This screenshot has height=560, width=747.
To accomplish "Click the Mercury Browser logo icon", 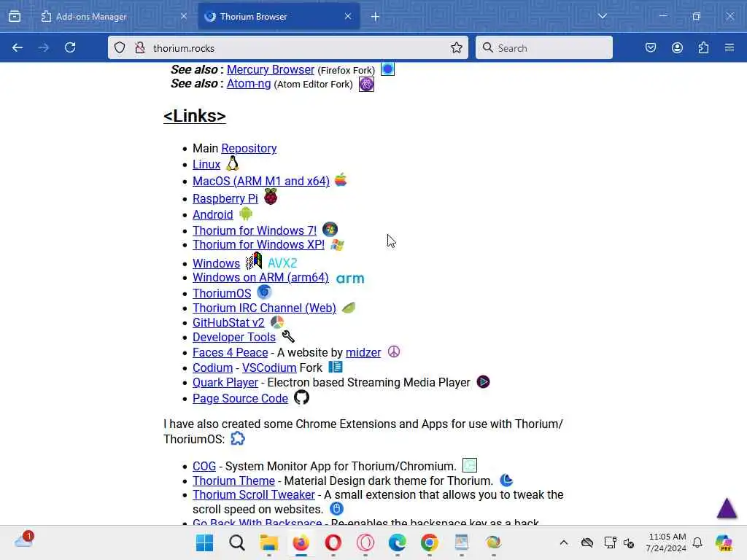I will pos(388,69).
